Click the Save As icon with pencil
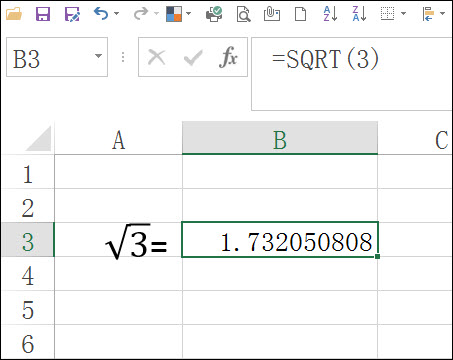The width and height of the screenshot is (453, 360). 72,14
